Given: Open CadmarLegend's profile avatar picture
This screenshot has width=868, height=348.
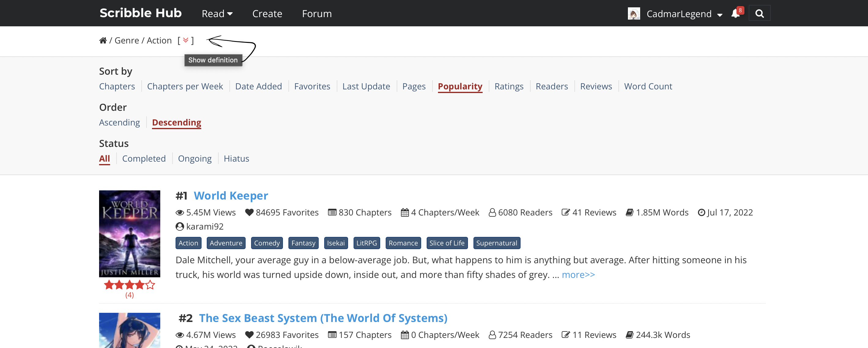Looking at the screenshot, I should 634,13.
